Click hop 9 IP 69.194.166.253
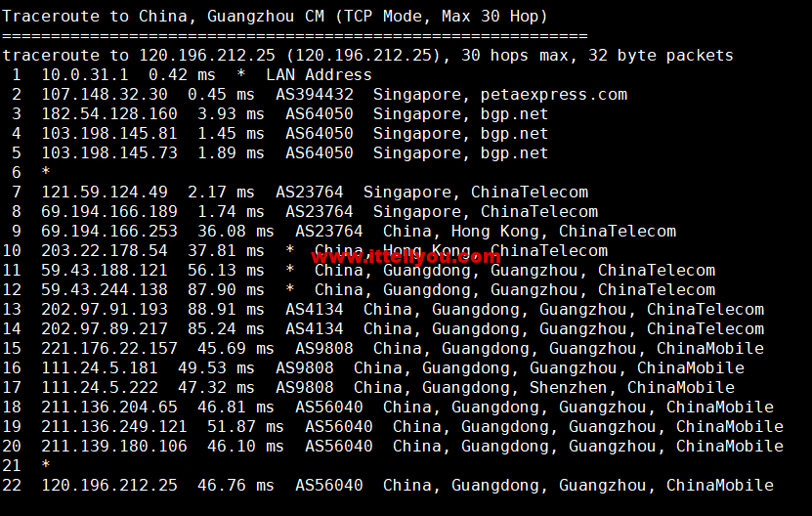Viewport: 812px width, 516px height. (x=109, y=231)
